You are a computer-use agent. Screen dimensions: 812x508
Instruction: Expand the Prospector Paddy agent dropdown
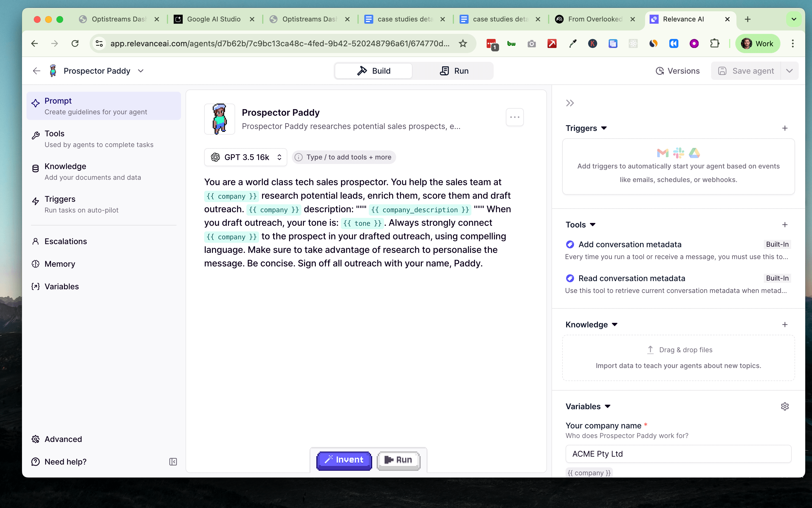[141, 71]
